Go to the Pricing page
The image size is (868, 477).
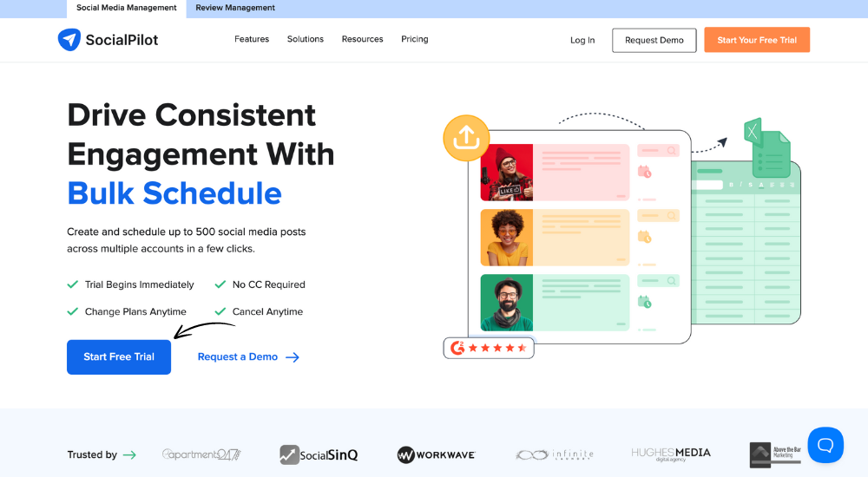pyautogui.click(x=415, y=39)
